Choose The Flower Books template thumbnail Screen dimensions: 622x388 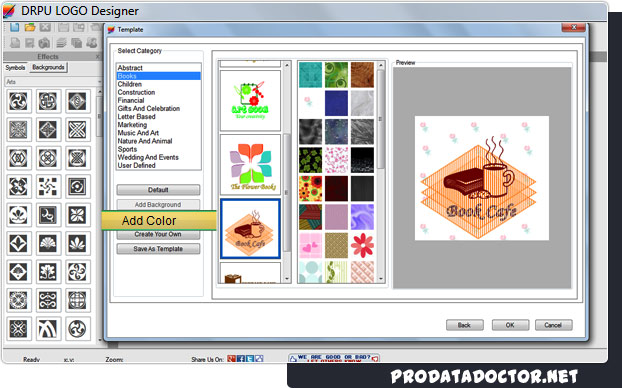click(x=250, y=165)
